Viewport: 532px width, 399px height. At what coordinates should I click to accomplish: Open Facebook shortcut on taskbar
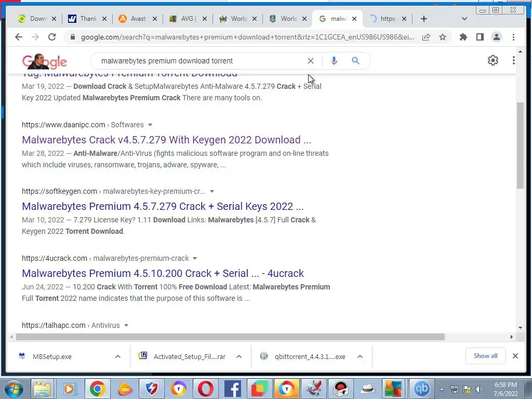pos(233,389)
